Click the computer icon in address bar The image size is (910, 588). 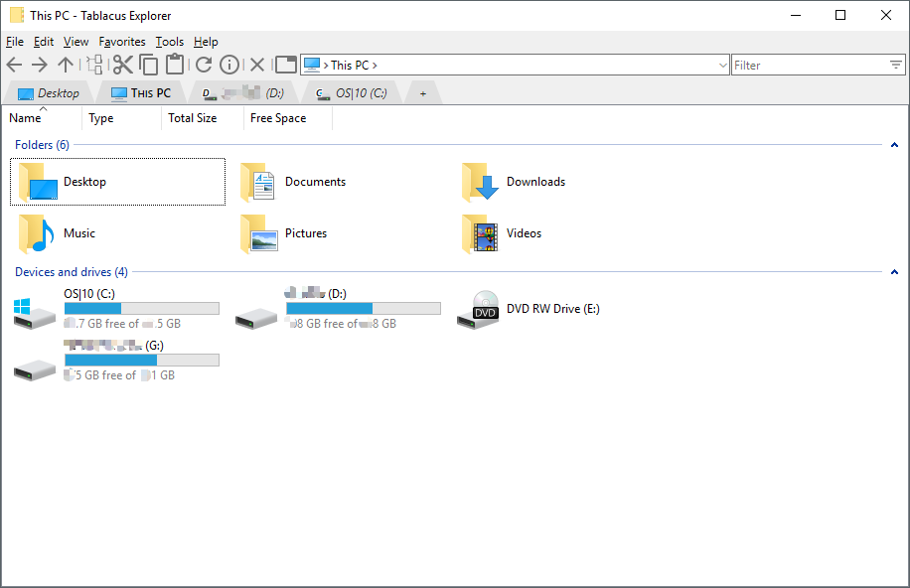click(x=312, y=65)
